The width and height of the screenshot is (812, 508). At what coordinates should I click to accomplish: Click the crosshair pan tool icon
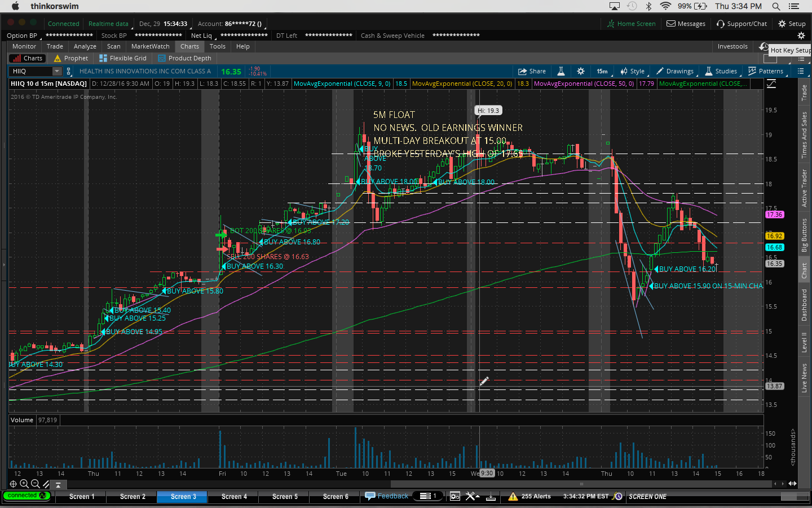[x=14, y=484]
